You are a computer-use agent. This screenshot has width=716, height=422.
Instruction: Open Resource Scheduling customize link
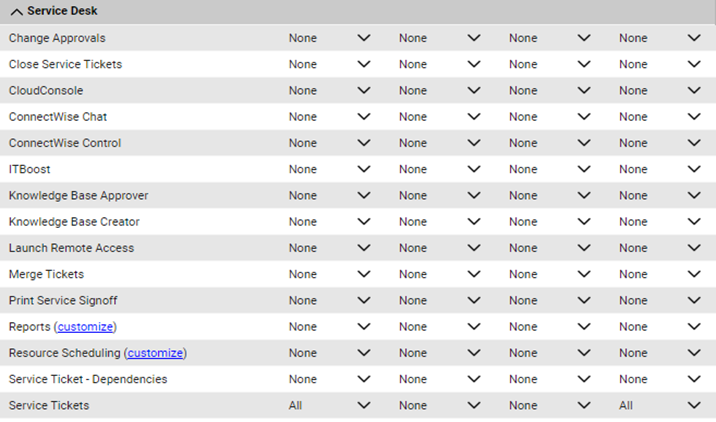[x=156, y=353]
